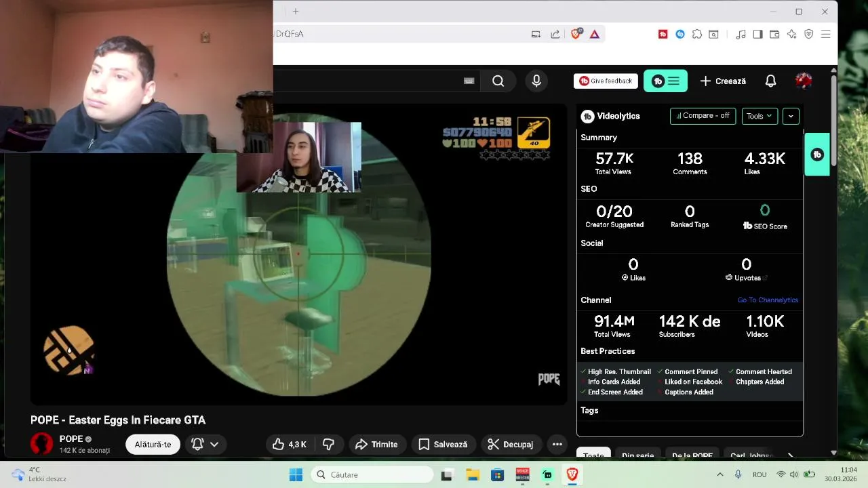Open the Windows Start button
This screenshot has width=868, height=488.
pos(296,474)
